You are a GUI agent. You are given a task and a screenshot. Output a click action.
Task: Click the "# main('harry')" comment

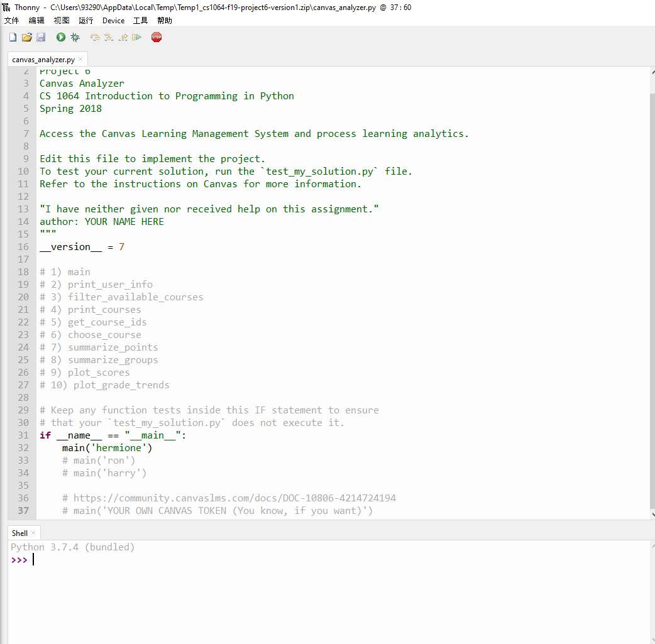(x=104, y=472)
